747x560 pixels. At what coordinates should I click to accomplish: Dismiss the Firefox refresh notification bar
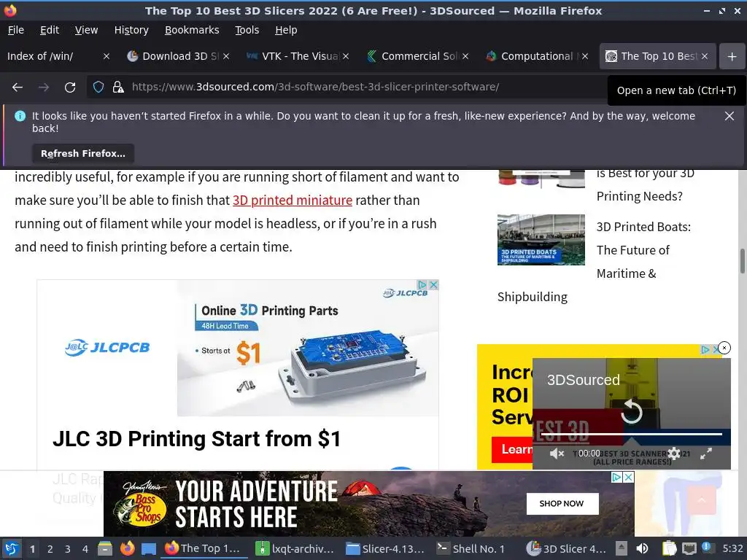tap(729, 116)
